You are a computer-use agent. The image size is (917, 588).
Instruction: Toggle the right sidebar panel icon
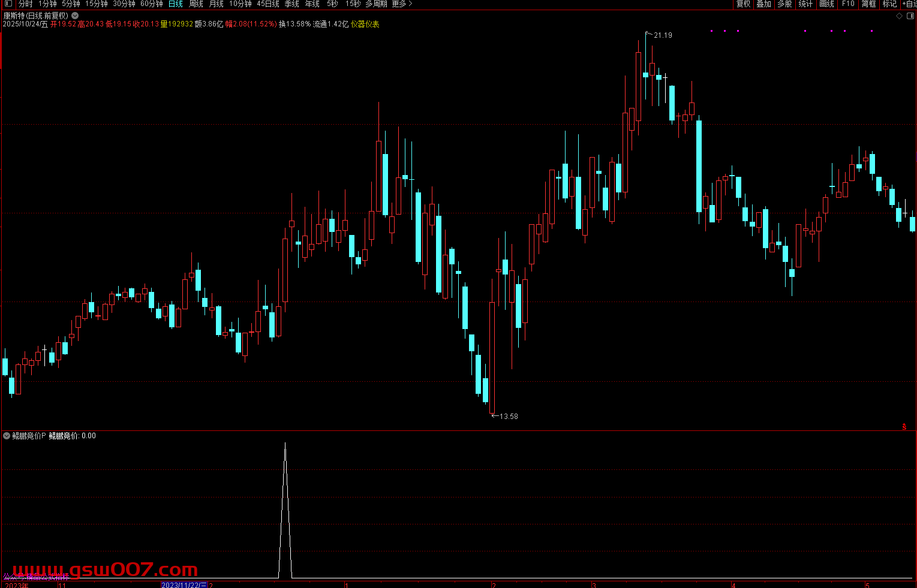(909, 16)
